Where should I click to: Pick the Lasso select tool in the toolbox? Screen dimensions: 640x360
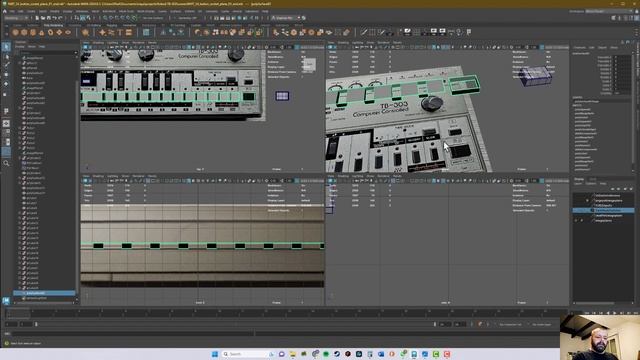6,56
